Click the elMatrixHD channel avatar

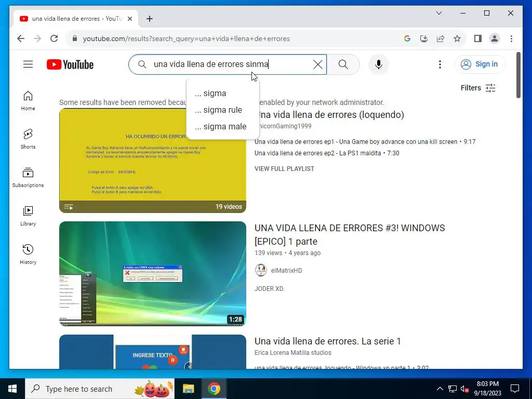pyautogui.click(x=261, y=270)
